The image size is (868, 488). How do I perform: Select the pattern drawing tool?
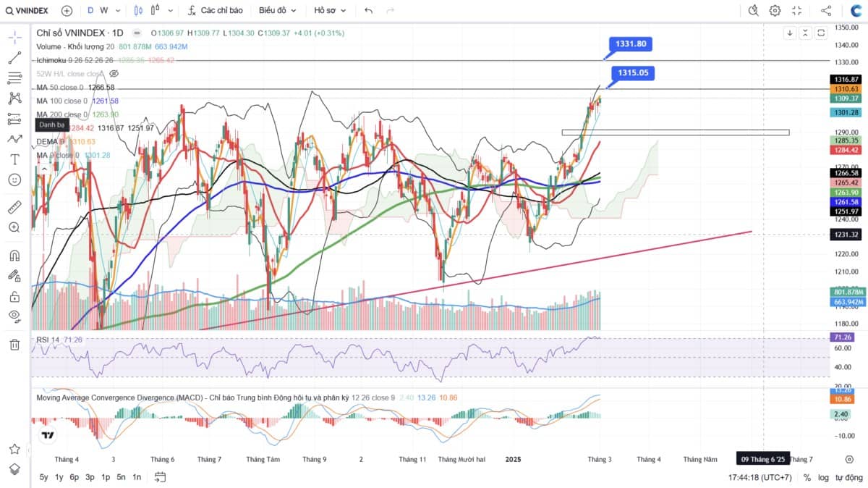(14, 98)
